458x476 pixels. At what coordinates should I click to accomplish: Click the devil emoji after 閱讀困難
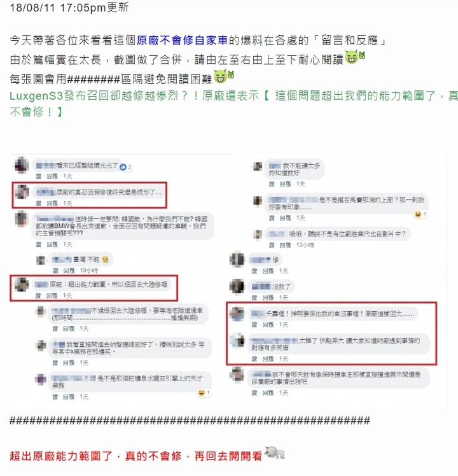224,76
